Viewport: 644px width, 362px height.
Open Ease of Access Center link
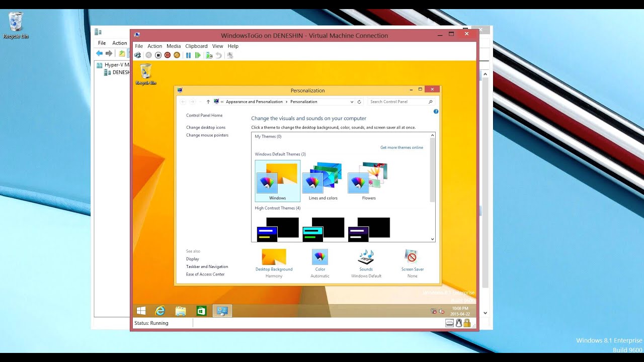[x=205, y=274]
